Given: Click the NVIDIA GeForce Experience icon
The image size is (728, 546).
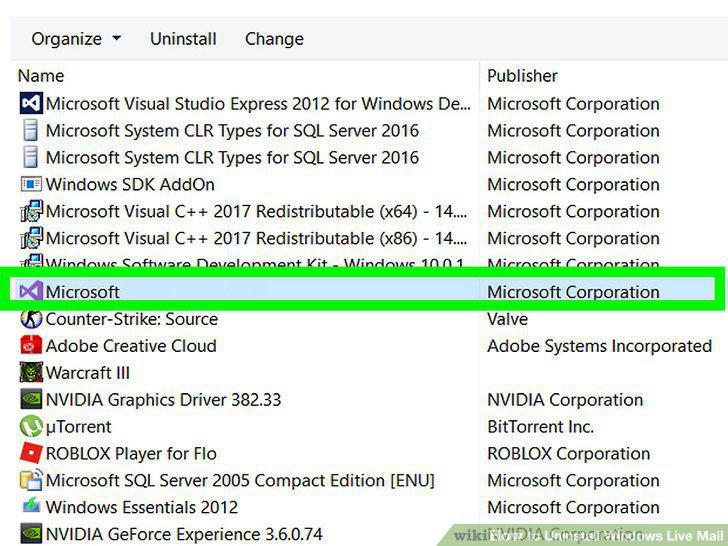Looking at the screenshot, I should tap(31, 533).
